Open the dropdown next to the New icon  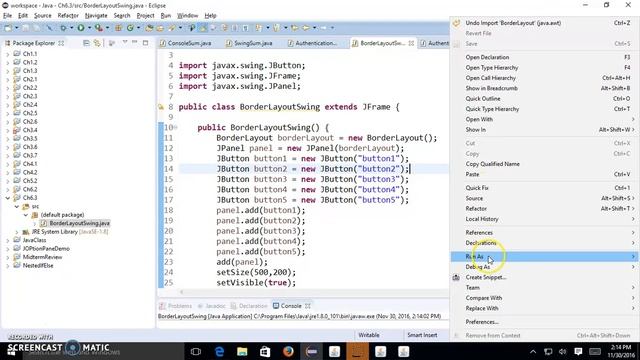16,28
